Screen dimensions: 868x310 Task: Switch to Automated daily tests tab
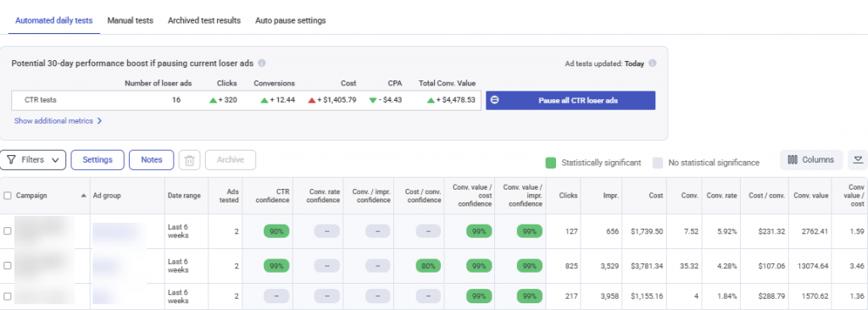coord(53,20)
